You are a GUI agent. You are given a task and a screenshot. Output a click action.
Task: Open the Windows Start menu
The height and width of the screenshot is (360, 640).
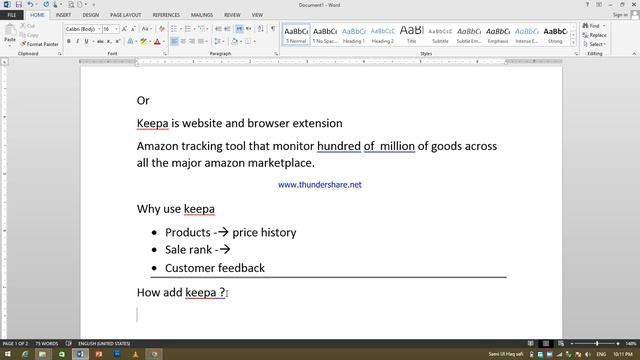pyautogui.click(x=7, y=354)
